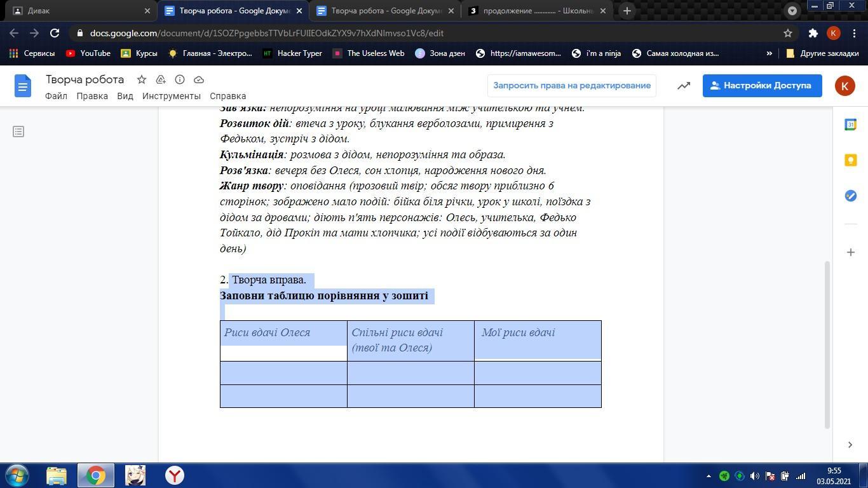Open the Другие закладки folder

tap(822, 53)
